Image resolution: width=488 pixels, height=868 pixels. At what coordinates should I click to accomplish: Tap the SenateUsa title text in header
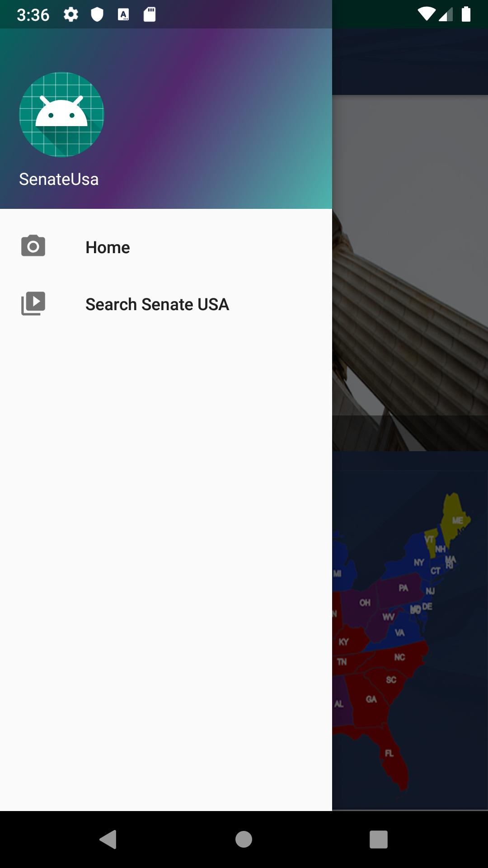pyautogui.click(x=59, y=179)
